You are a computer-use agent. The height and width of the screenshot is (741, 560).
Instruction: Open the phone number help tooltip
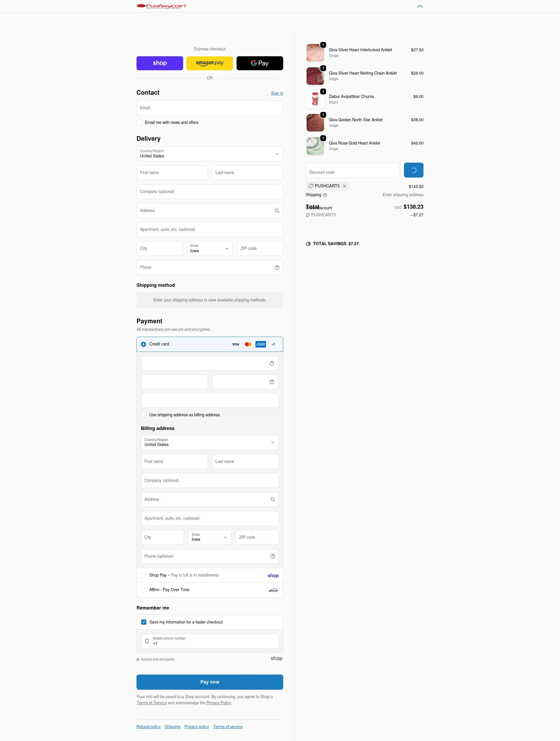(277, 267)
